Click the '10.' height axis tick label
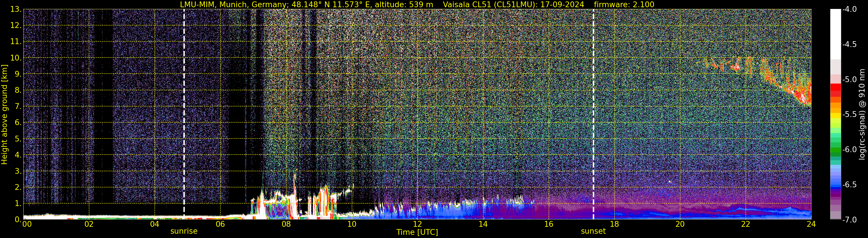 point(16,58)
